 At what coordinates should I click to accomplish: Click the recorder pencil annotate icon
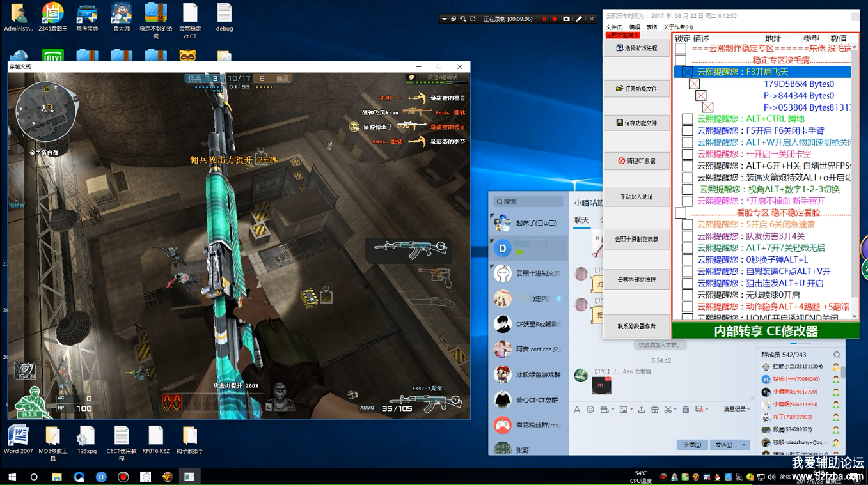click(579, 19)
